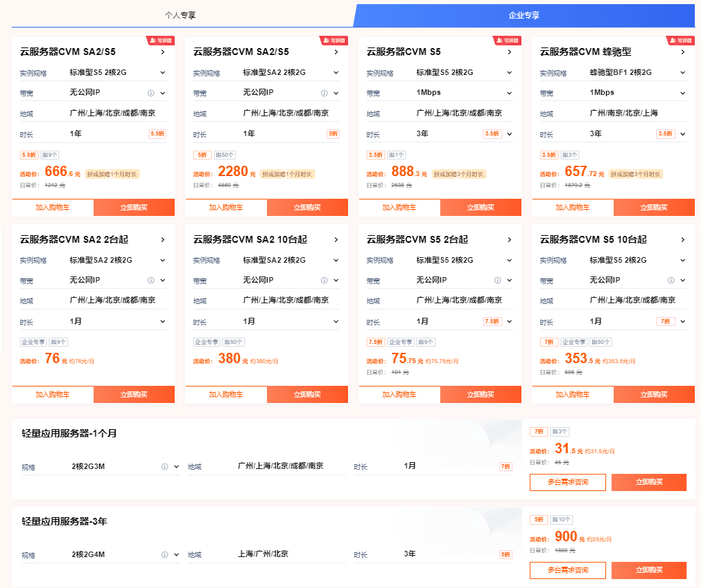Viewport: 701px width, 588px height.
Task: Open details arrow beside 云服务器CVM S5 888.3元 card title
Action: (510, 52)
